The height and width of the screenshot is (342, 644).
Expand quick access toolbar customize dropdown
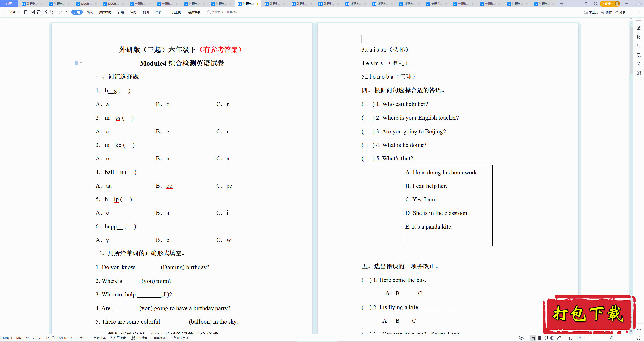click(x=66, y=12)
